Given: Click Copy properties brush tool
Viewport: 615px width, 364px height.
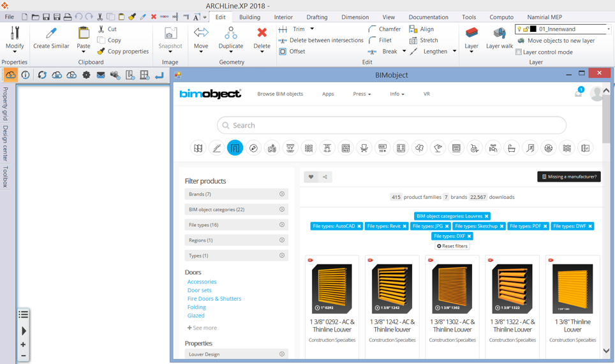Looking at the screenshot, I should point(123,52).
